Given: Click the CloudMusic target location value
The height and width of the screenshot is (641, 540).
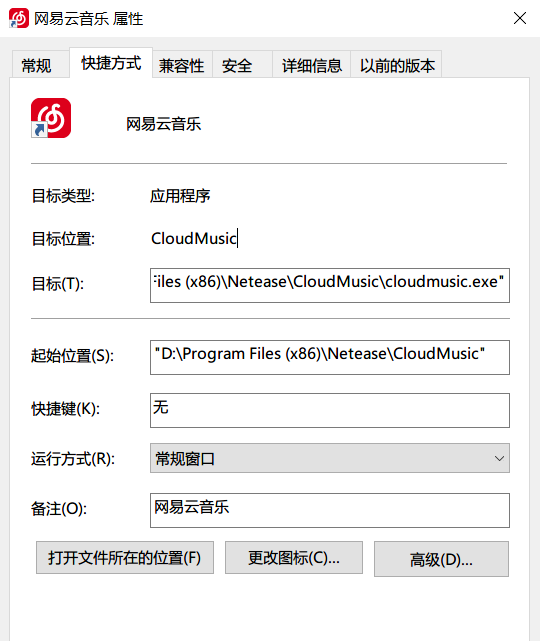Looking at the screenshot, I should point(194,238).
